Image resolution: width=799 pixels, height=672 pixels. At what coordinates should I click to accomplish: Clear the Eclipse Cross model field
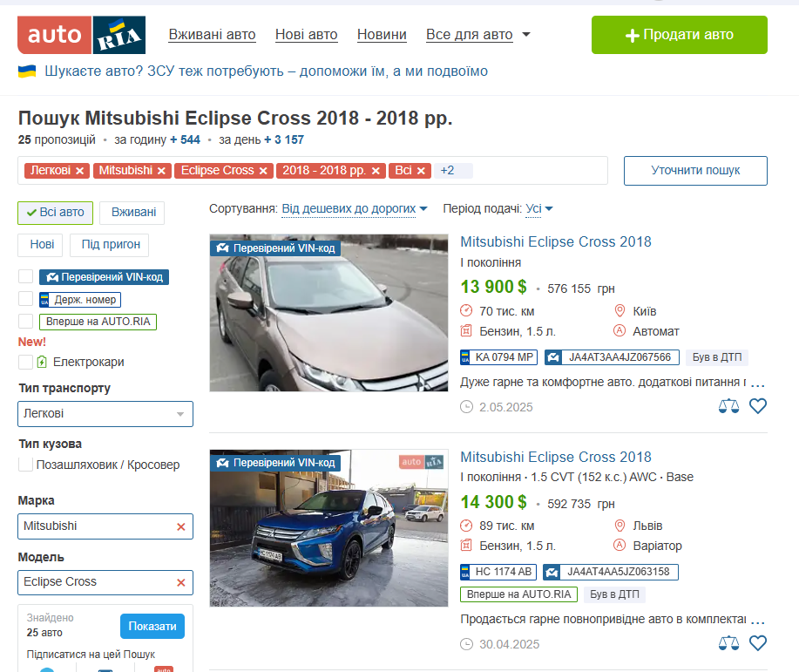[181, 582]
